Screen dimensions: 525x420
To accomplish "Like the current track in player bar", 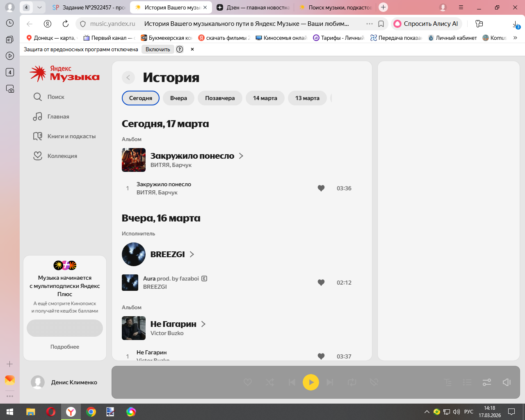I will (248, 382).
